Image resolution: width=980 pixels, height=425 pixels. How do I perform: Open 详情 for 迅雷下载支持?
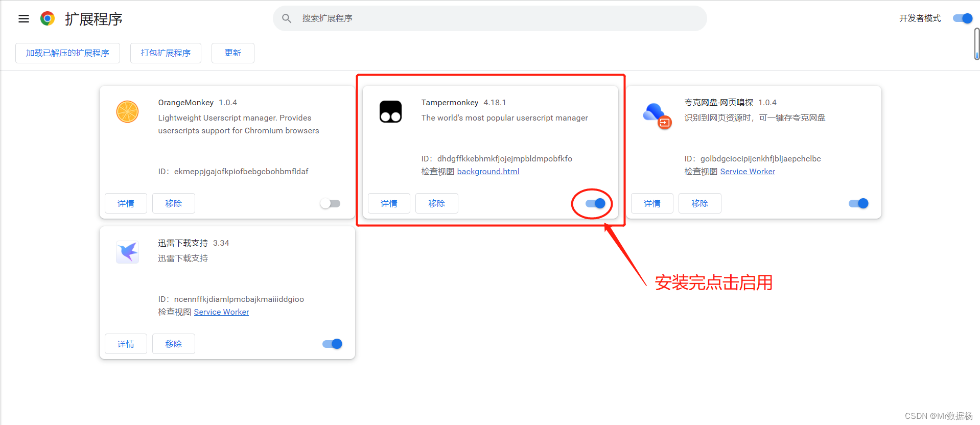click(x=126, y=344)
